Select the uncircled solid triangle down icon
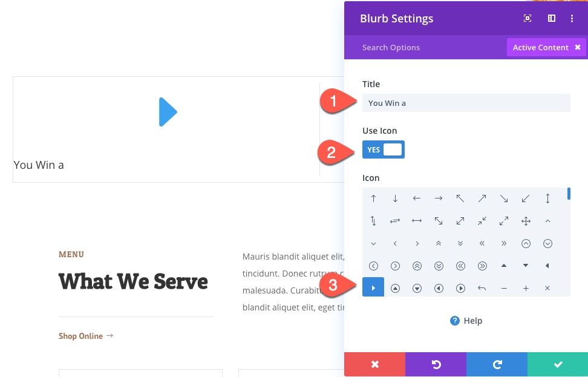This screenshot has width=588, height=377. (526, 266)
